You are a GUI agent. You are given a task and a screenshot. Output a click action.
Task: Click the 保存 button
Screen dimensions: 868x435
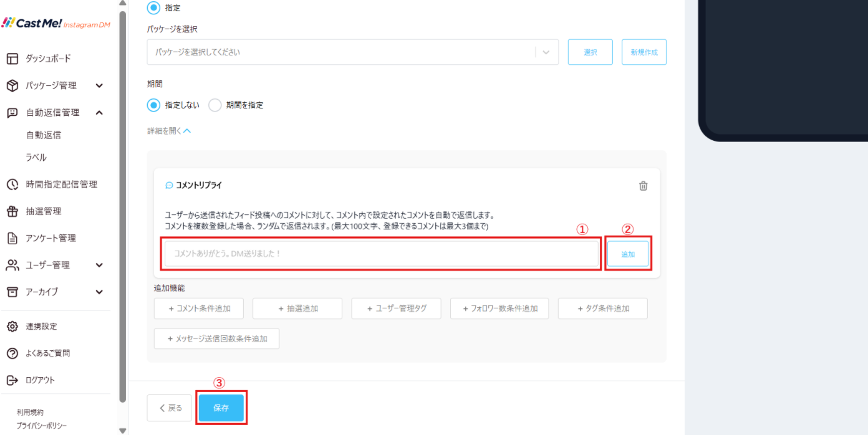click(221, 408)
